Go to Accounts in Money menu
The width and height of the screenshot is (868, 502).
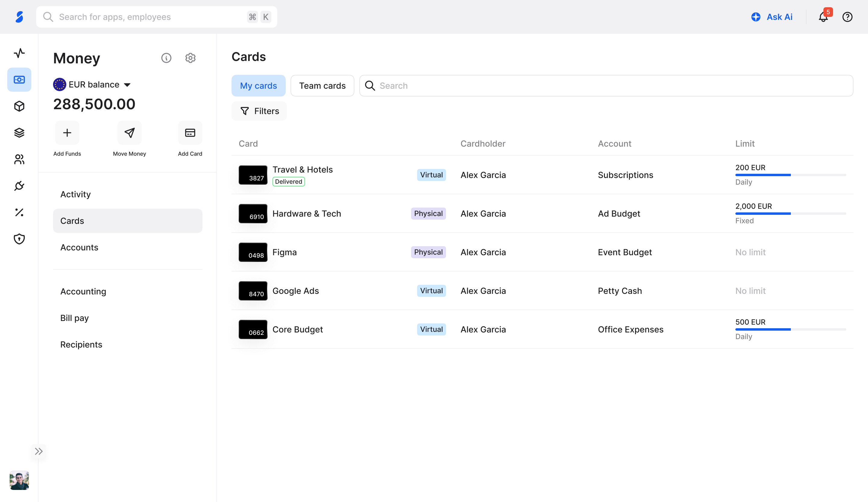tap(128, 247)
